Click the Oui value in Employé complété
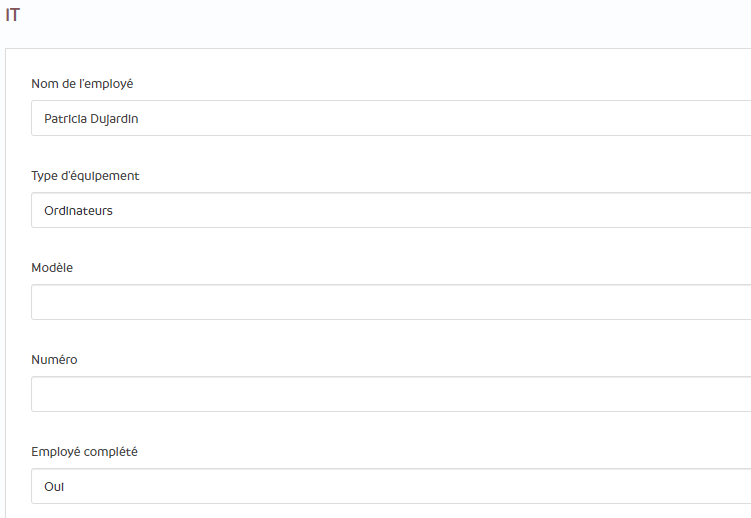 pyautogui.click(x=54, y=487)
